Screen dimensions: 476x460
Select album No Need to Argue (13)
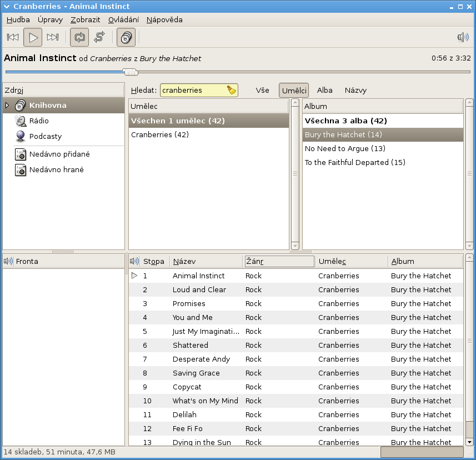[x=383, y=149]
